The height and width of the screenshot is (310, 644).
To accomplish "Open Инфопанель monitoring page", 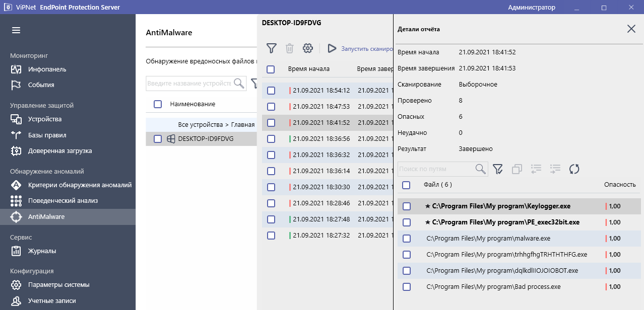I will (47, 69).
